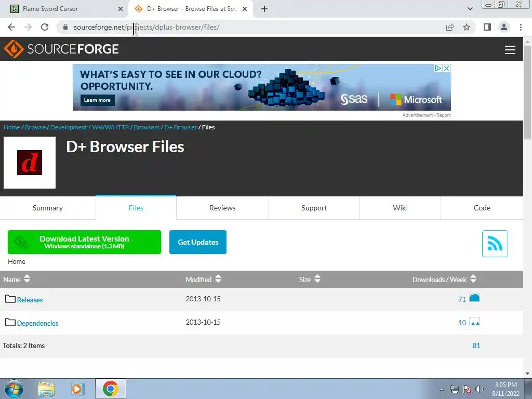Click Development breadcrumb link

coord(69,127)
